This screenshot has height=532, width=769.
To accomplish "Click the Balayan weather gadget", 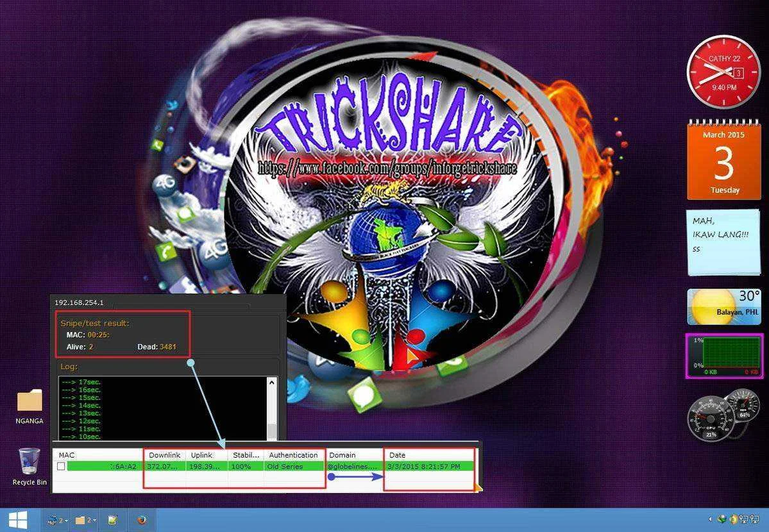I will click(x=724, y=307).
